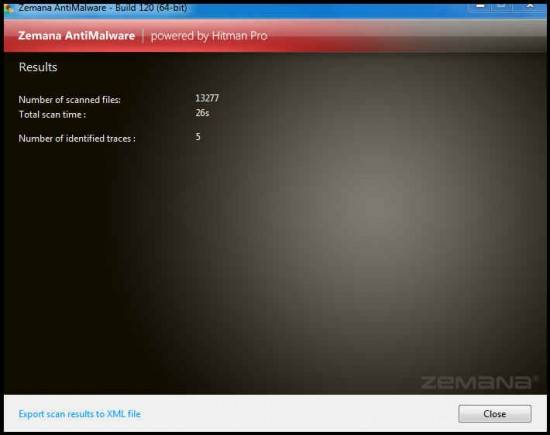Click the 'Number of identified traces :' label
The image size is (550, 435).
click(x=77, y=139)
